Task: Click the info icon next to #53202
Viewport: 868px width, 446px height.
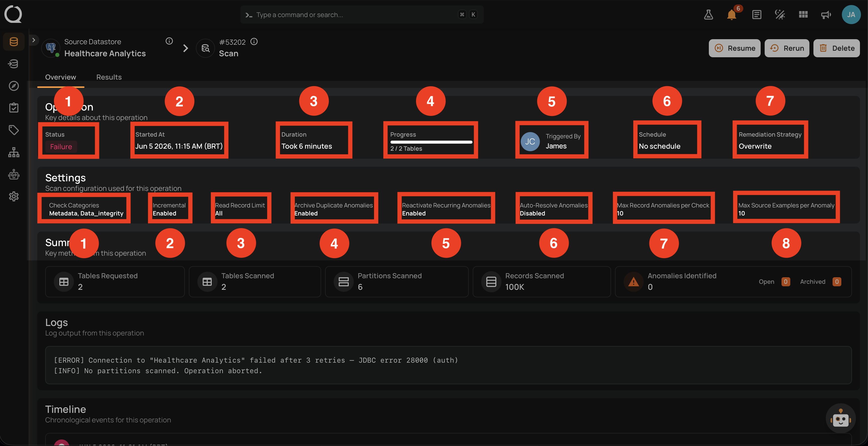Action: (254, 41)
